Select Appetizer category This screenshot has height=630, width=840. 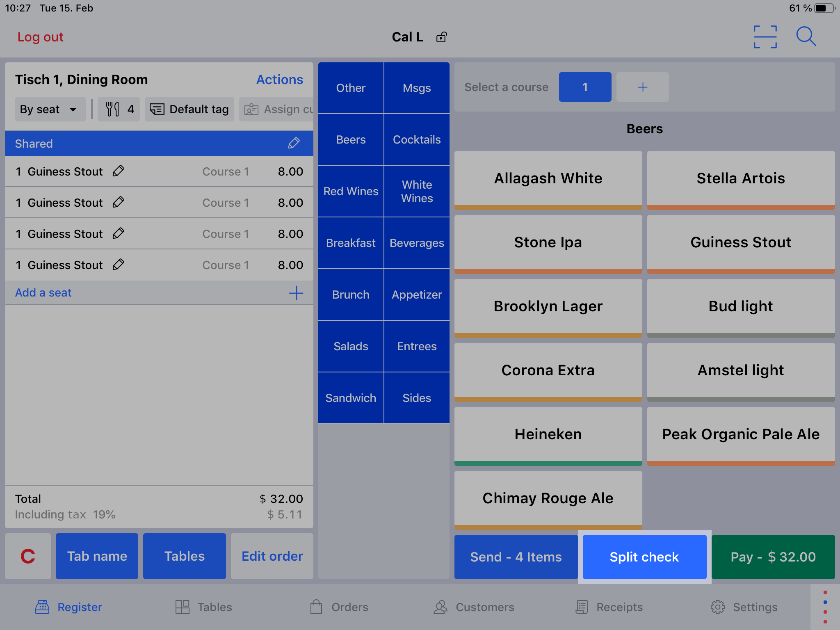pos(417,294)
